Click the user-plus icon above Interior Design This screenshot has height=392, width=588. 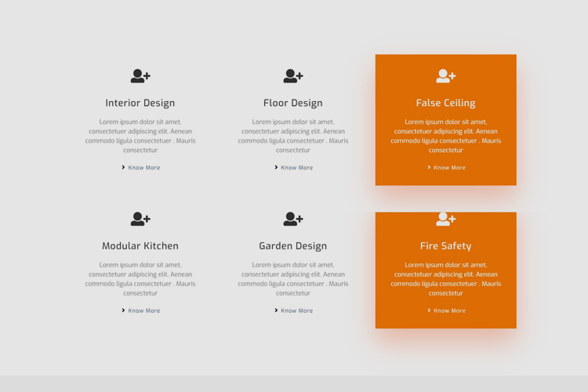[x=140, y=76]
